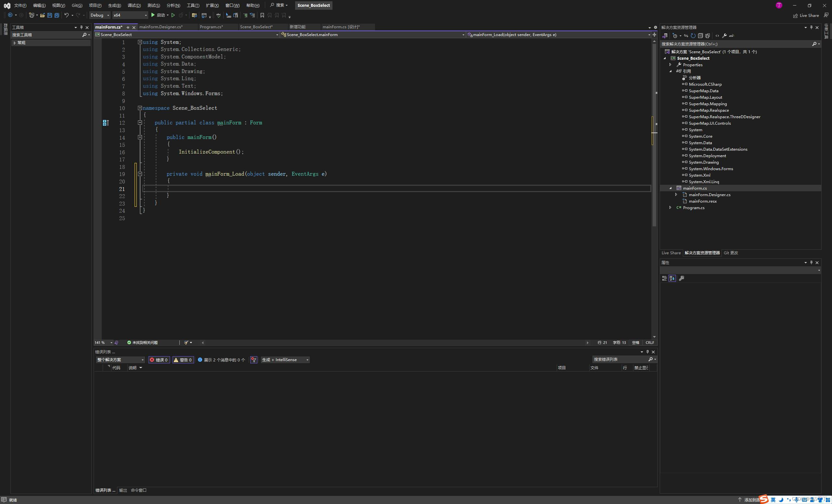
Task: Click Refresh icon in Solution Explorer toolbar
Action: coord(693,36)
